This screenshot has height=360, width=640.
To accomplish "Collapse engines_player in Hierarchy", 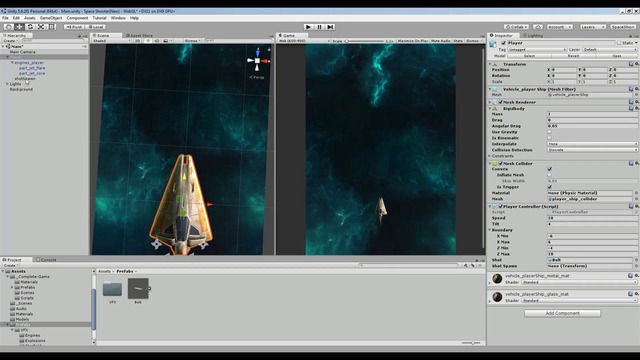I will click(x=12, y=63).
